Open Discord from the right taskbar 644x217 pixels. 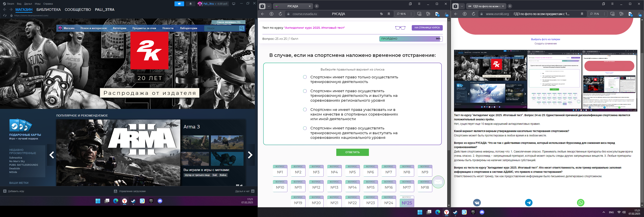482,212
